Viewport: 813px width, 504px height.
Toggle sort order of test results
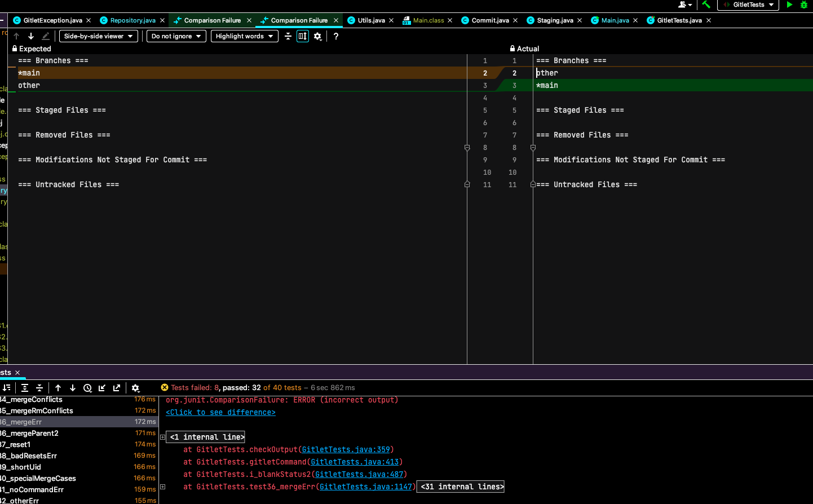pos(7,388)
